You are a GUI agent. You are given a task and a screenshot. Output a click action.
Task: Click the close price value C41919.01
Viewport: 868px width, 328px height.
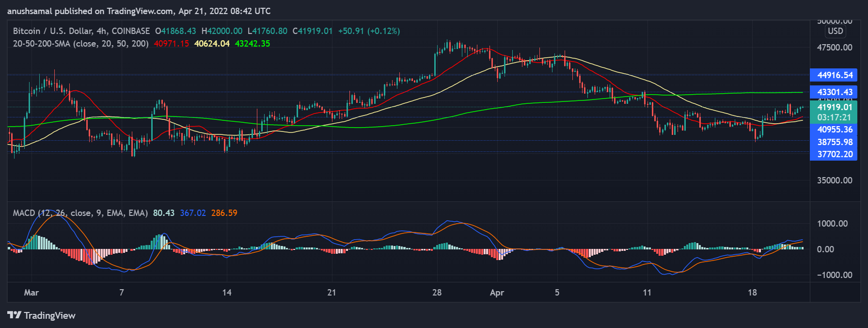coord(313,31)
